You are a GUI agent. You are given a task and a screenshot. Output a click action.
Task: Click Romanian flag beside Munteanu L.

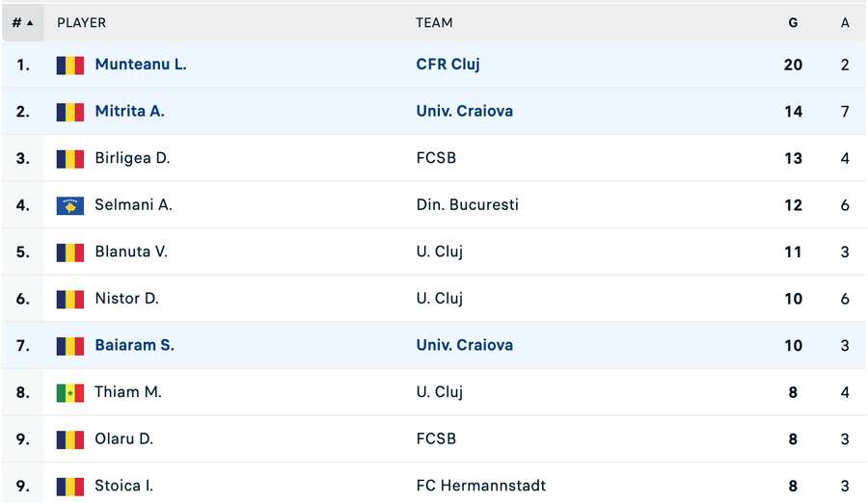(x=70, y=66)
